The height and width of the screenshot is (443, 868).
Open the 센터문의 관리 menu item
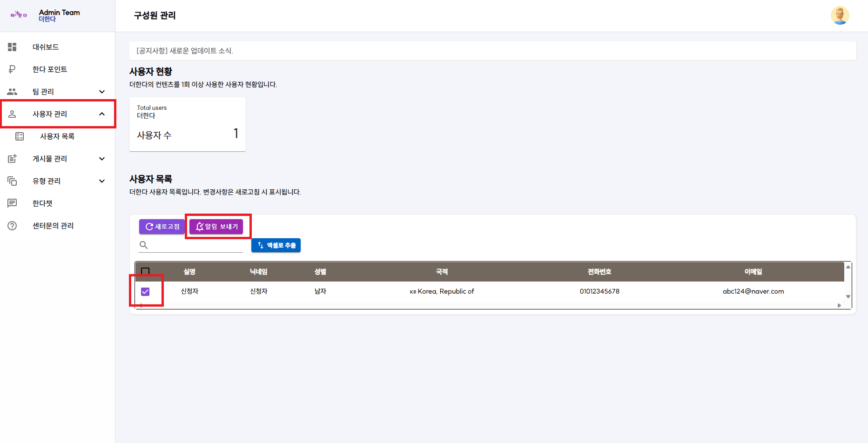tap(57, 226)
